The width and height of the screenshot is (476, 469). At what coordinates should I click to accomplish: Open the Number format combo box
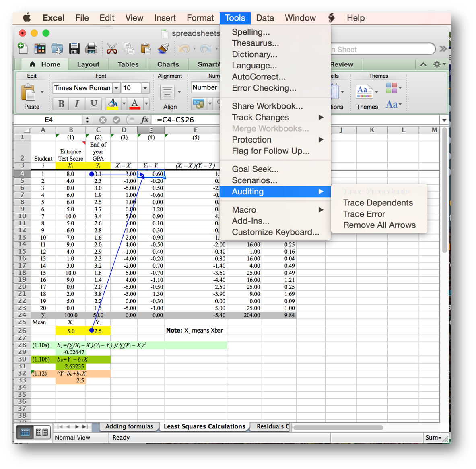206,87
